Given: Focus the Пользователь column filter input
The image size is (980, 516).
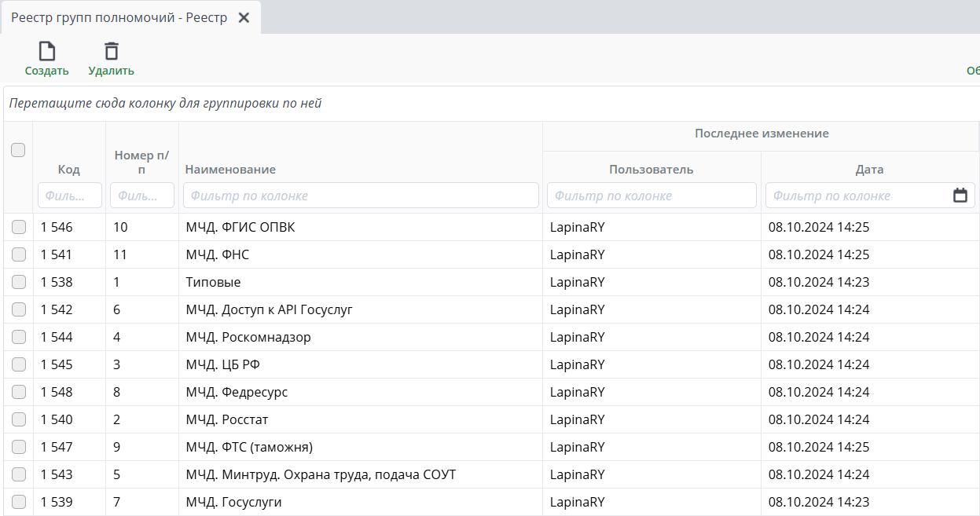Looking at the screenshot, I should click(x=651, y=196).
